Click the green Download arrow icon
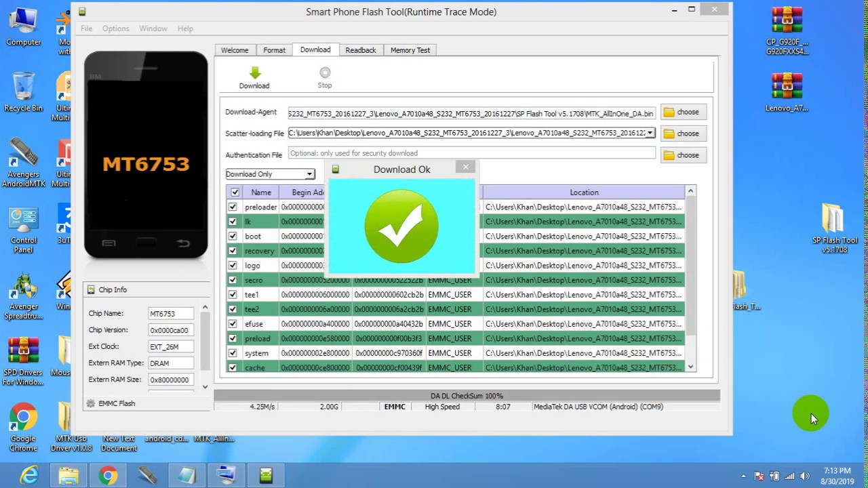This screenshot has width=868, height=488. [255, 73]
